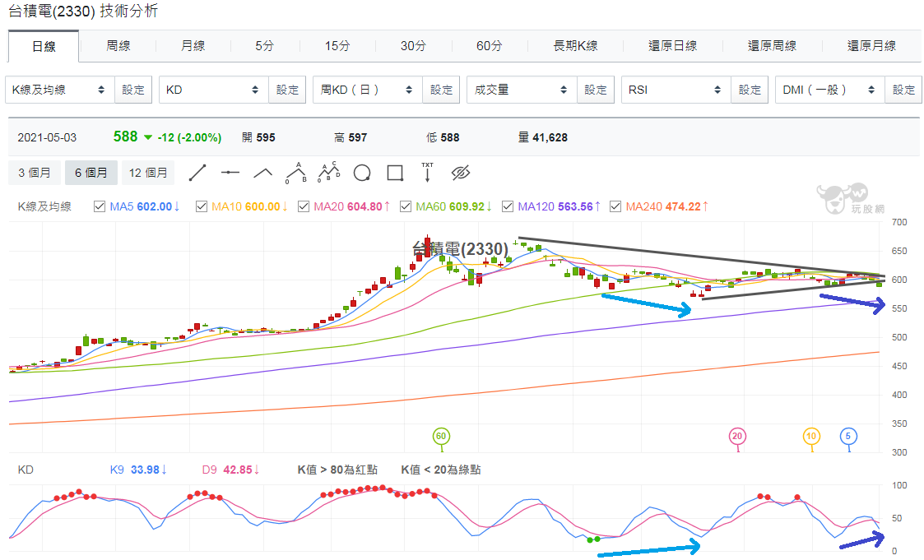Toggle the MA60 moving average checkbox

tap(406, 206)
